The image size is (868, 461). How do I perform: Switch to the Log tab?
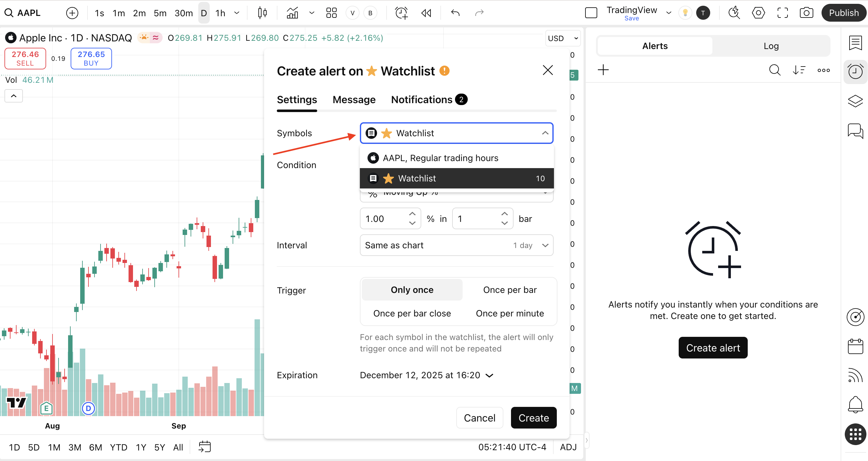pos(771,46)
